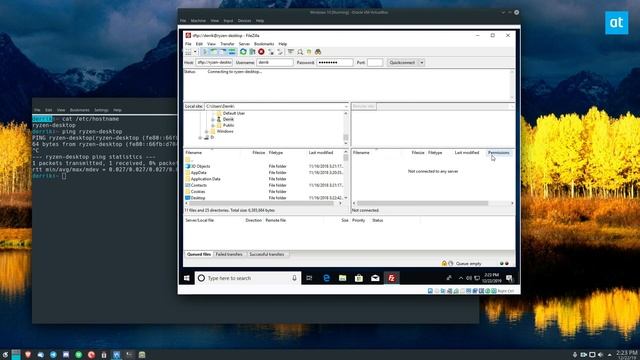The width and height of the screenshot is (640, 360).
Task: Click the red Cancel current operation icon
Action: pyautogui.click(x=261, y=52)
